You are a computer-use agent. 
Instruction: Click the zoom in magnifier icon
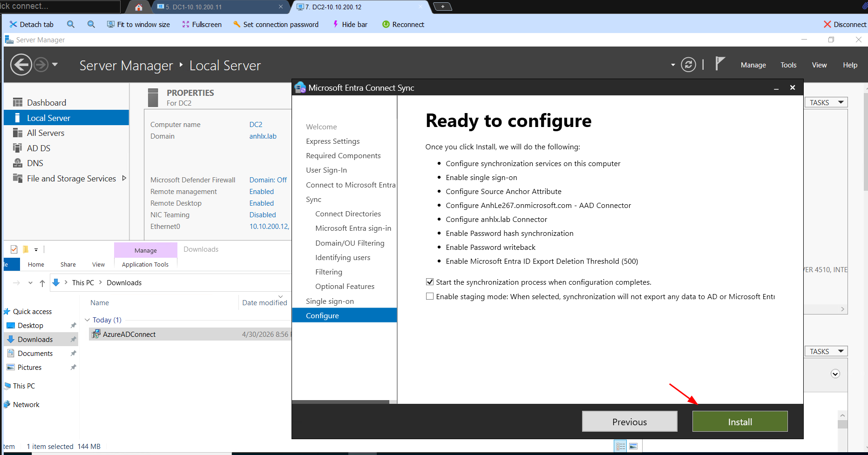click(x=71, y=24)
